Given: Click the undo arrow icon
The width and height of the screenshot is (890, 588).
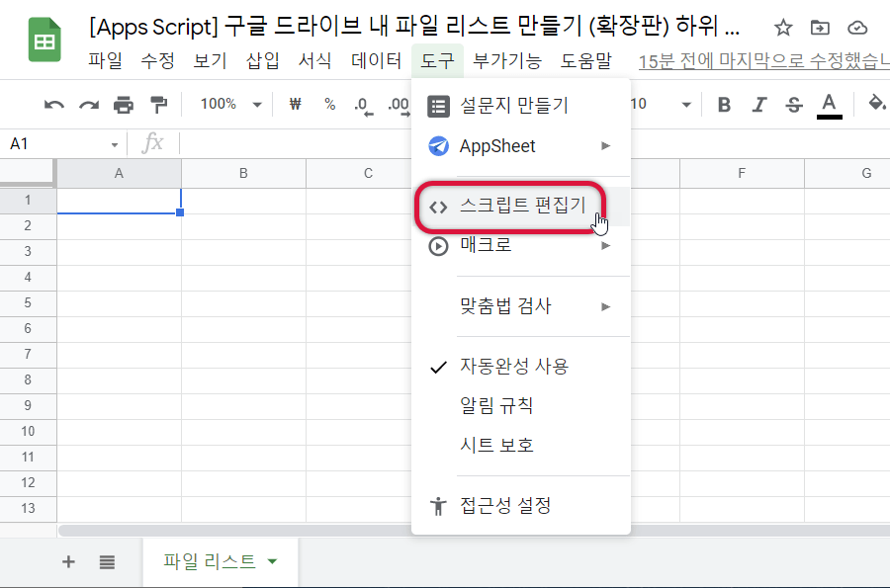Looking at the screenshot, I should (54, 105).
